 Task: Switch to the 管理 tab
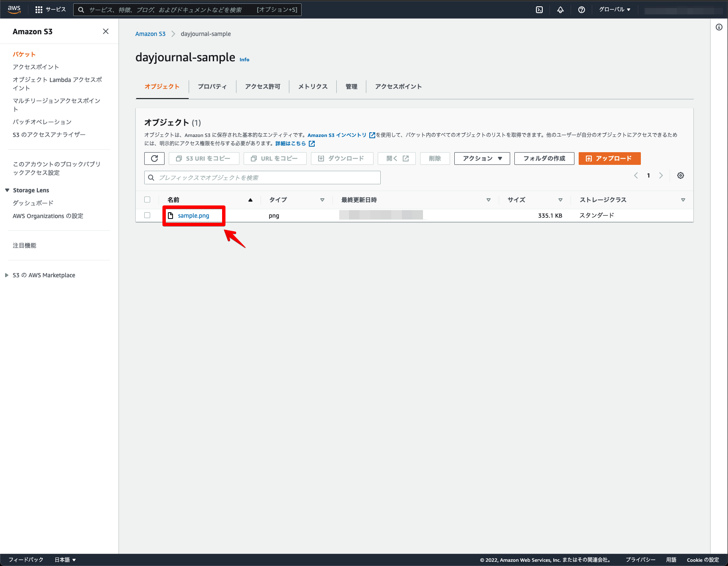pyautogui.click(x=352, y=87)
